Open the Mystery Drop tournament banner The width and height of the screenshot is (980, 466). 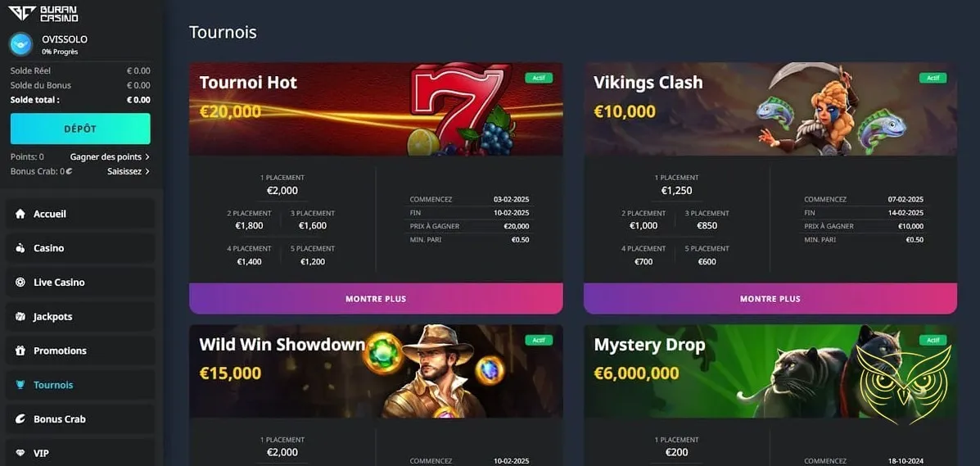770,371
